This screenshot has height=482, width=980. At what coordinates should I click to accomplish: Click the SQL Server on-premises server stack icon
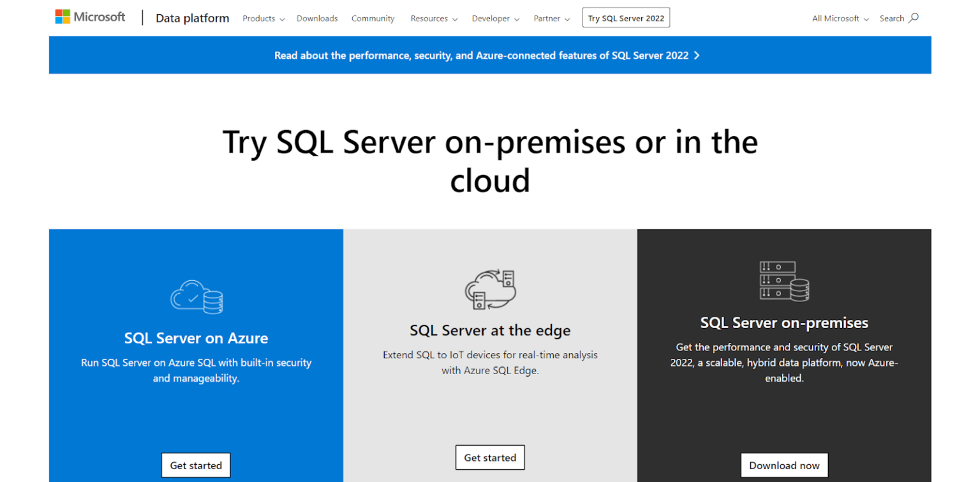[783, 281]
